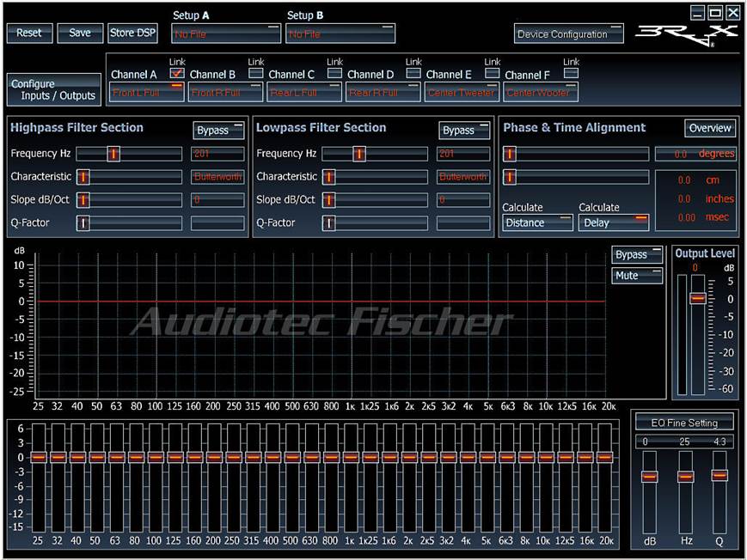
Task: Click the Highpass frequency value field 201
Action: (x=217, y=154)
